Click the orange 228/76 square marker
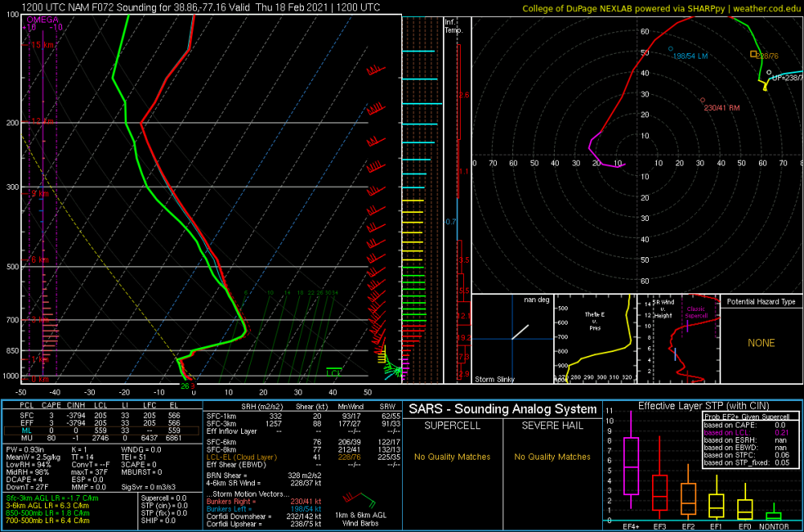804x532 pixels. click(x=753, y=54)
